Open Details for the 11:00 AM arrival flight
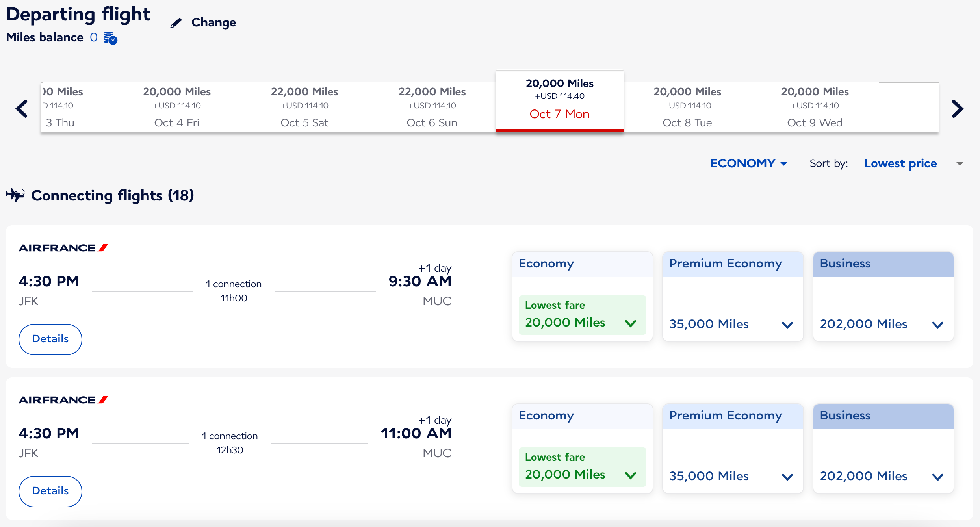The image size is (980, 527). click(x=50, y=491)
